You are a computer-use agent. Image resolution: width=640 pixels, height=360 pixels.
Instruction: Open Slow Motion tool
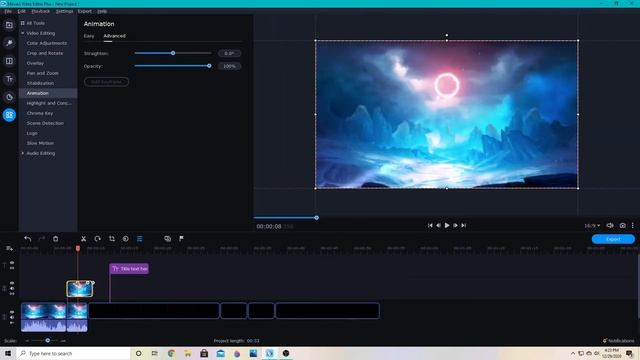(x=40, y=143)
